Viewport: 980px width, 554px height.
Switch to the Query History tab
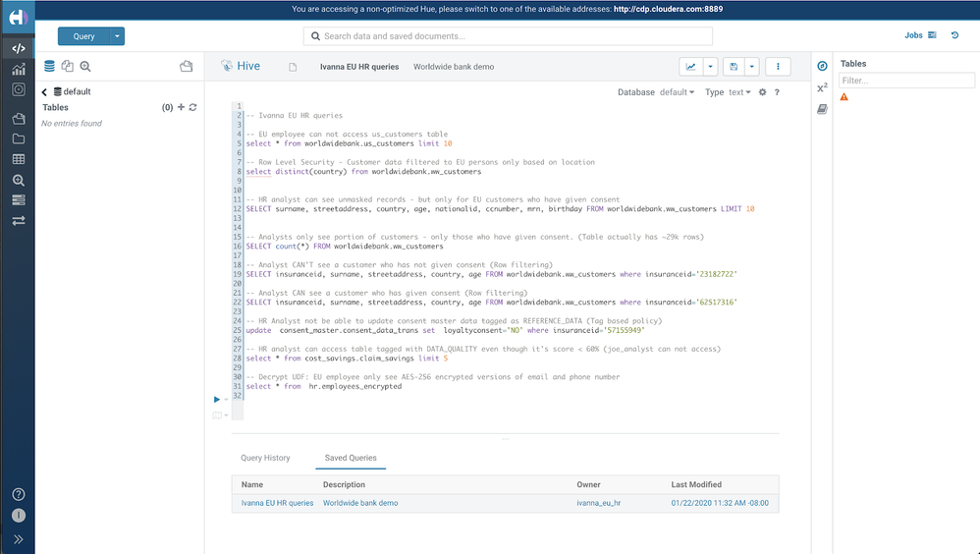pos(265,458)
